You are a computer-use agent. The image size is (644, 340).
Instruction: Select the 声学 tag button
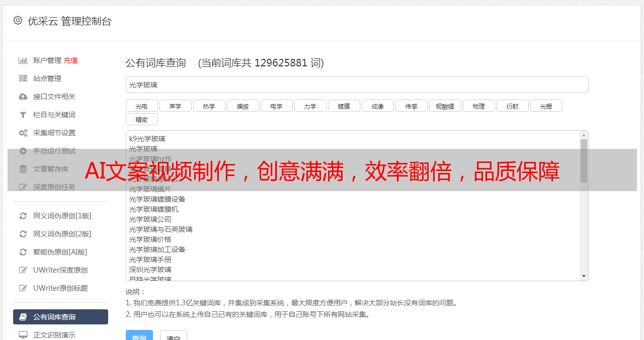pyautogui.click(x=175, y=106)
